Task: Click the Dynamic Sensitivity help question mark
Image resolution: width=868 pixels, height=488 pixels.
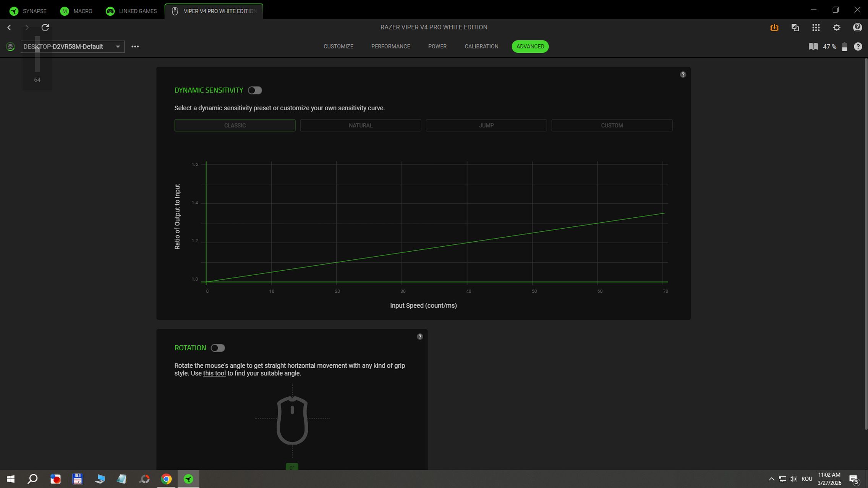Action: point(683,75)
